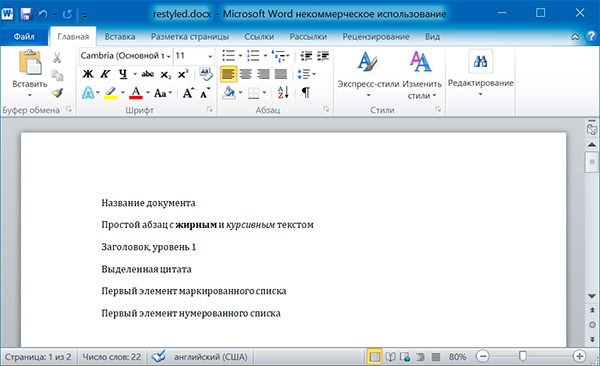This screenshot has width=600, height=366.
Task: Switch to the Ссылки tab
Action: pos(259,37)
